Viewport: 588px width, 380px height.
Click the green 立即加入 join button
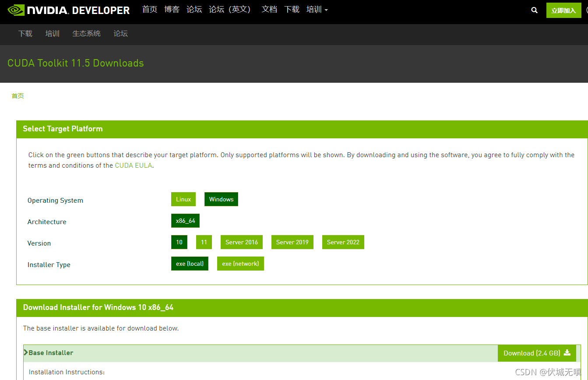tap(563, 10)
